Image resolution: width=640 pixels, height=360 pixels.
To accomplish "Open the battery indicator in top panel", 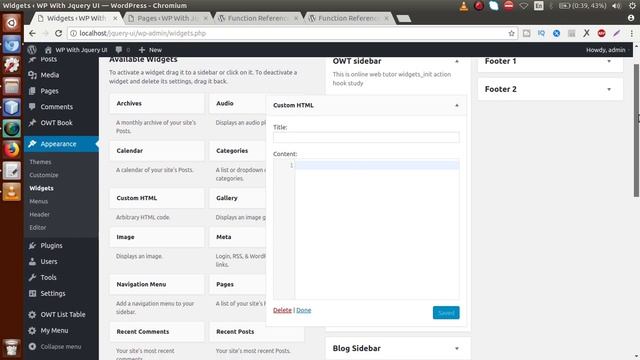I will [x=582, y=6].
